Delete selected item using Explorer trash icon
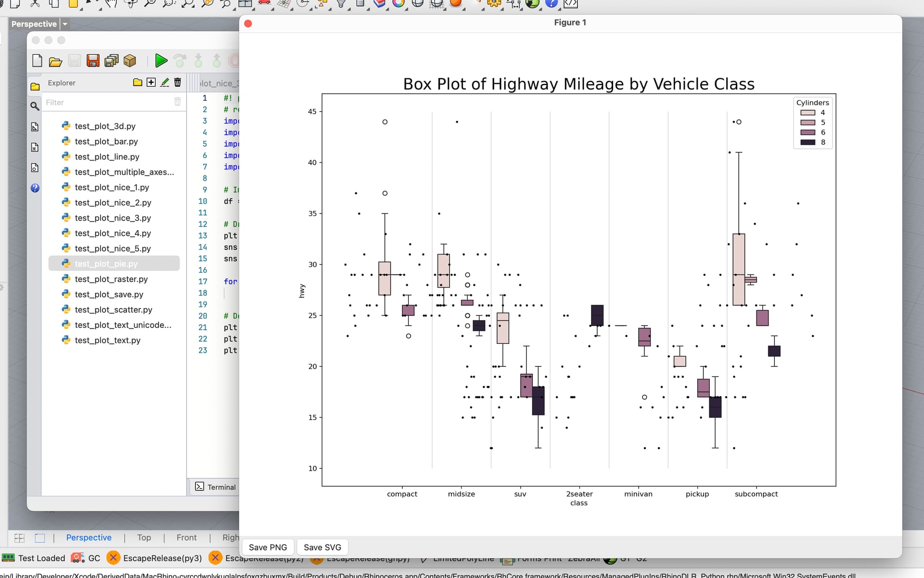 pyautogui.click(x=178, y=83)
